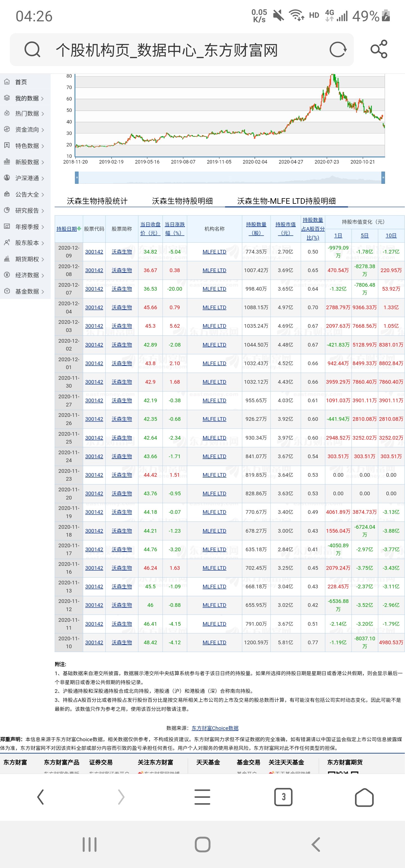405x868 pixels.
Task: Open the browser hamburger menu
Action: tap(202, 797)
